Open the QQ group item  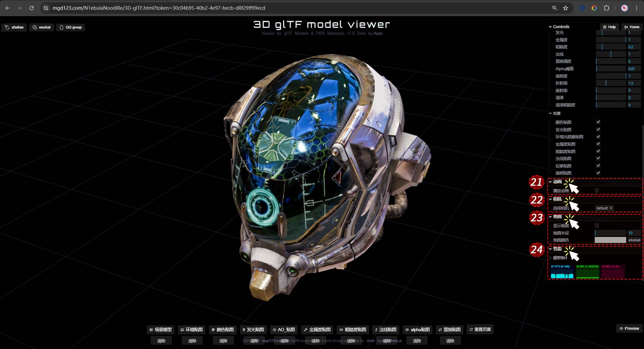(x=70, y=27)
